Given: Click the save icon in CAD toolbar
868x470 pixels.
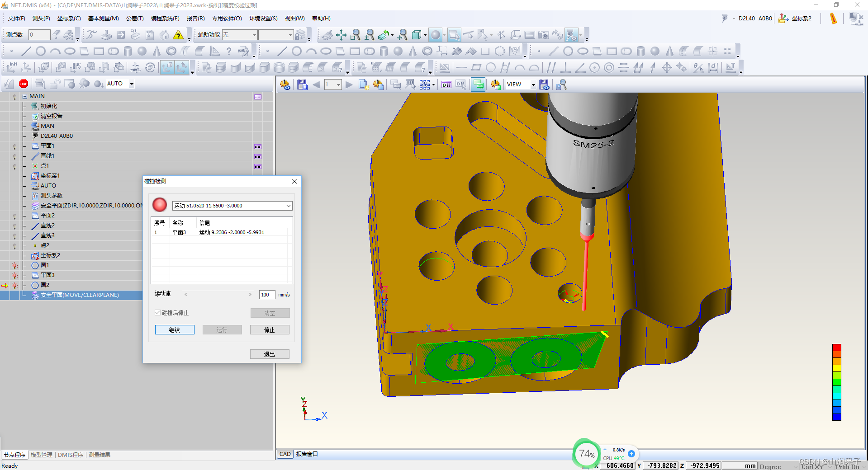Looking at the screenshot, I should coord(302,85).
